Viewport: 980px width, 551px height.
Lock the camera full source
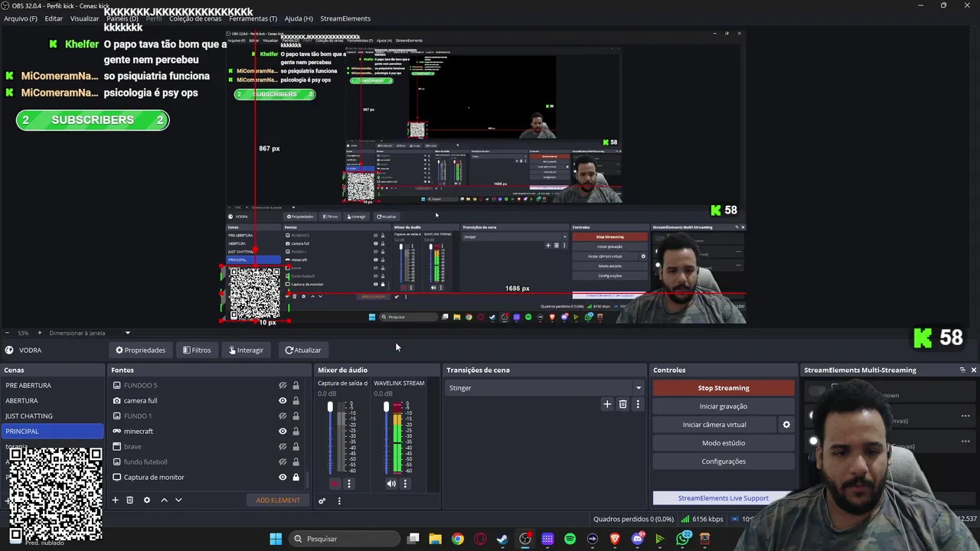(296, 401)
